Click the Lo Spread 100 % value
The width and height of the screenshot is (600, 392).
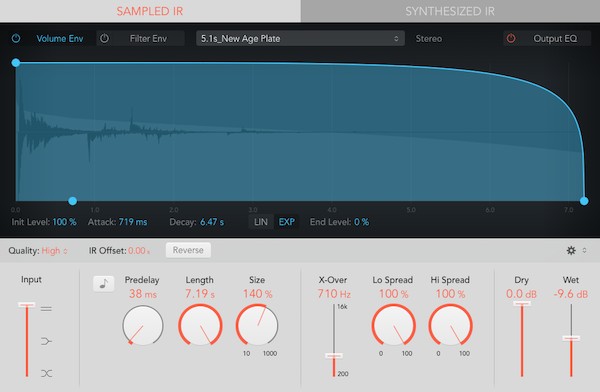[393, 294]
